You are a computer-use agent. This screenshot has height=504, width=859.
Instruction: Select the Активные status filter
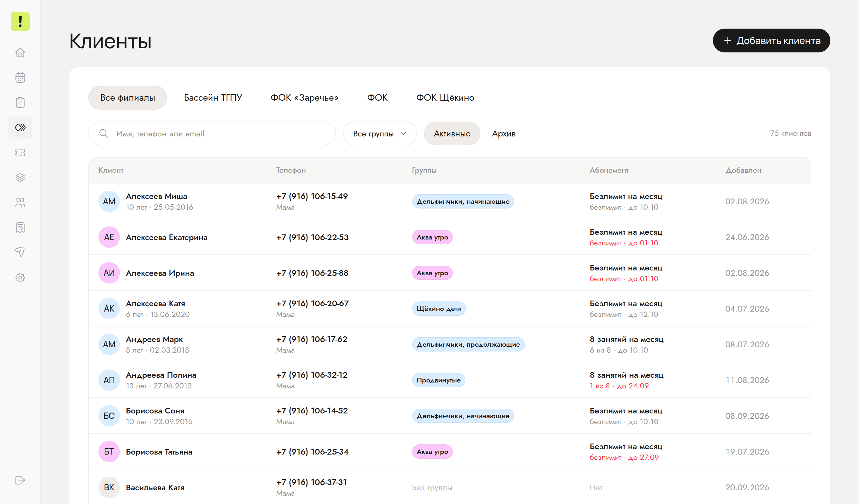pyautogui.click(x=452, y=133)
